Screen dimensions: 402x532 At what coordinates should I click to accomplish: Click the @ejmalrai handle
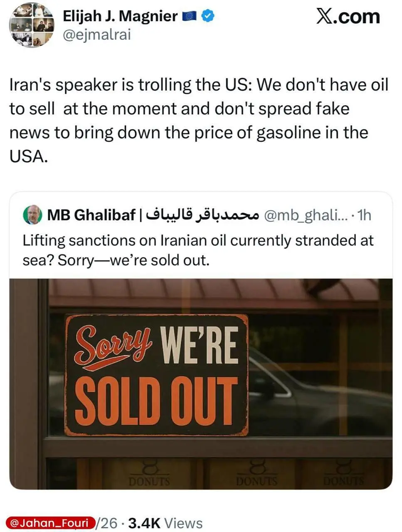pos(96,35)
